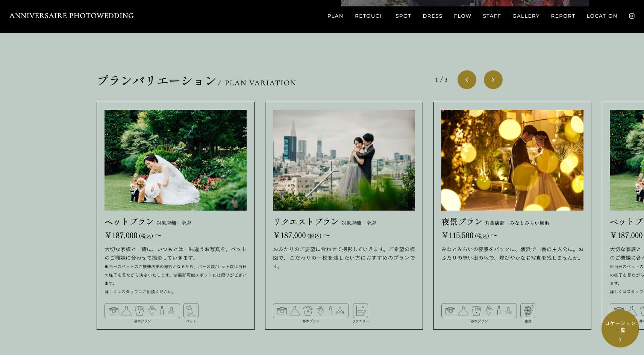Click the bouquet icon in the 夜景プラン card
The image size is (644, 355).
(489, 311)
